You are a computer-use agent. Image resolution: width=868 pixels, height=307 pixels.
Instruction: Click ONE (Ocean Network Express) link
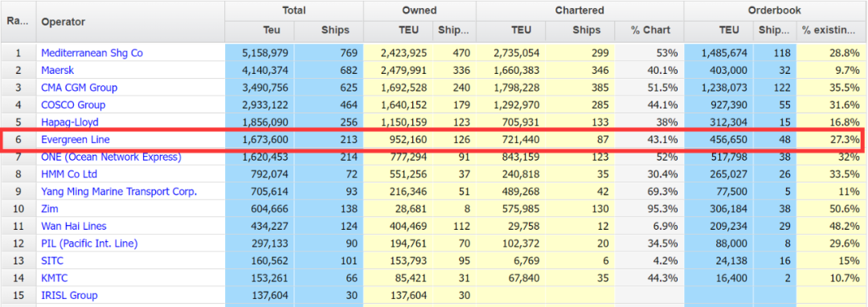(111, 157)
